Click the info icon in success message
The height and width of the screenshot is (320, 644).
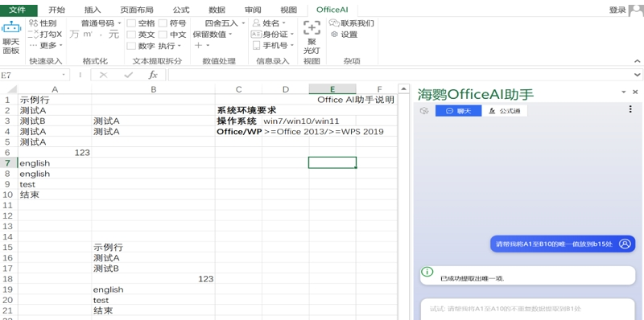pyautogui.click(x=427, y=272)
